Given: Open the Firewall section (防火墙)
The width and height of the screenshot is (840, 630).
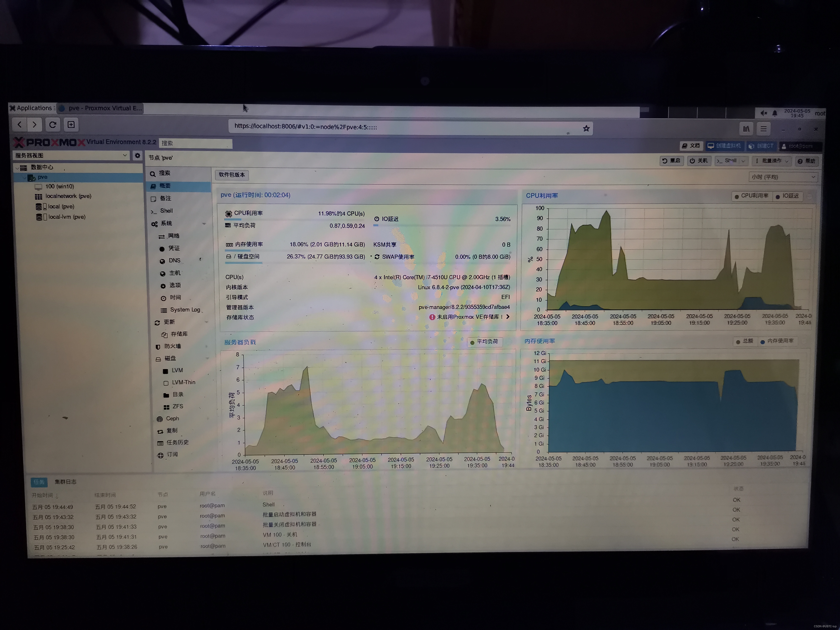Looking at the screenshot, I should tap(172, 346).
